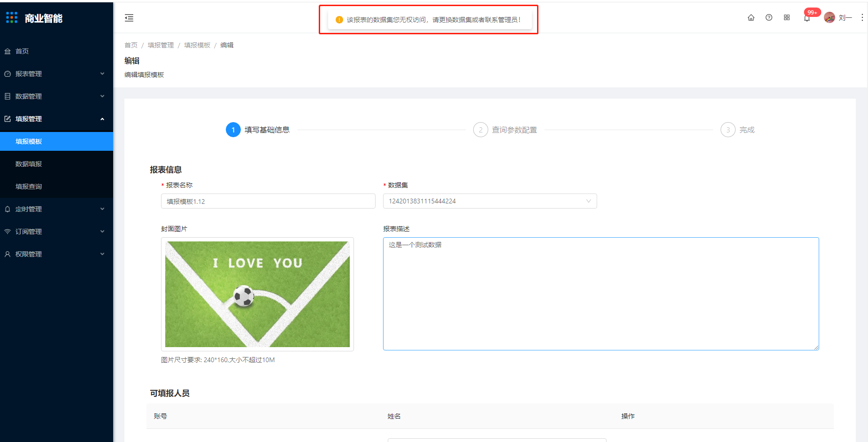Click the warning icon in the alert message
This screenshot has height=442, width=868.
(x=339, y=20)
